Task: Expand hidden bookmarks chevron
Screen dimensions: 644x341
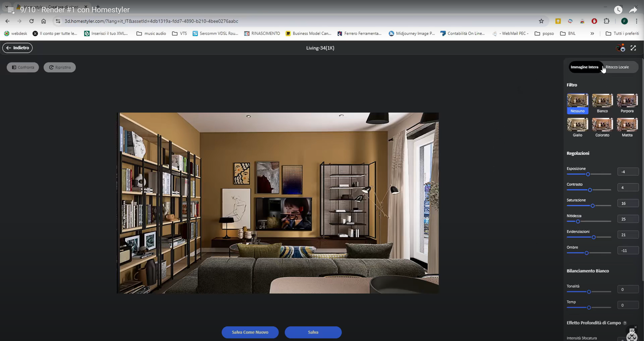Action: 592,33
